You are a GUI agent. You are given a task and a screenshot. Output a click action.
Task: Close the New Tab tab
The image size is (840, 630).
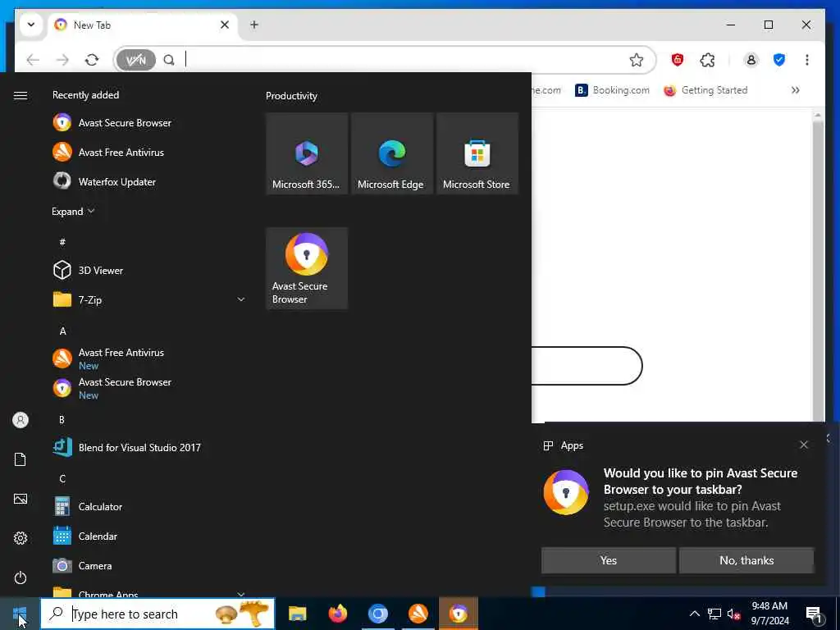pyautogui.click(x=225, y=25)
